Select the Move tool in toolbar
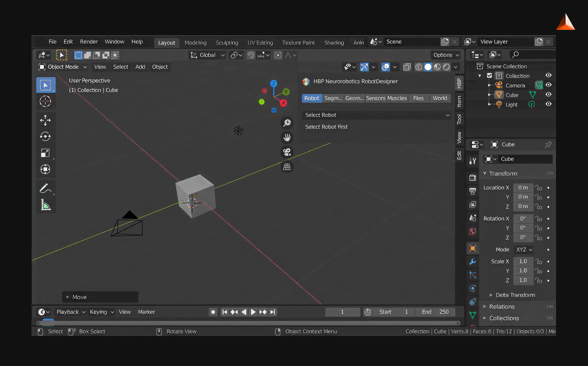This screenshot has width=588, height=366. tap(45, 120)
